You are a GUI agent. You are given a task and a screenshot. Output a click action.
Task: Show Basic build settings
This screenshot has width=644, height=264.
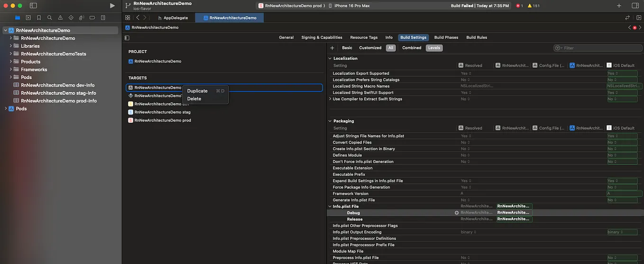click(x=347, y=48)
